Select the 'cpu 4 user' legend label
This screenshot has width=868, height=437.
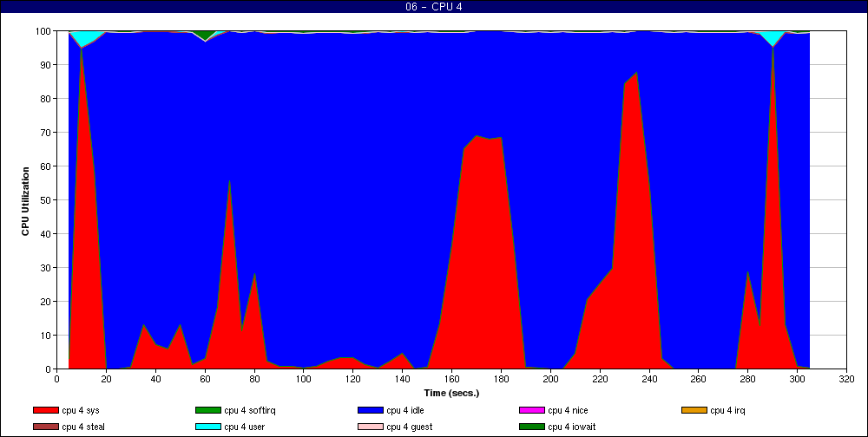point(245,427)
